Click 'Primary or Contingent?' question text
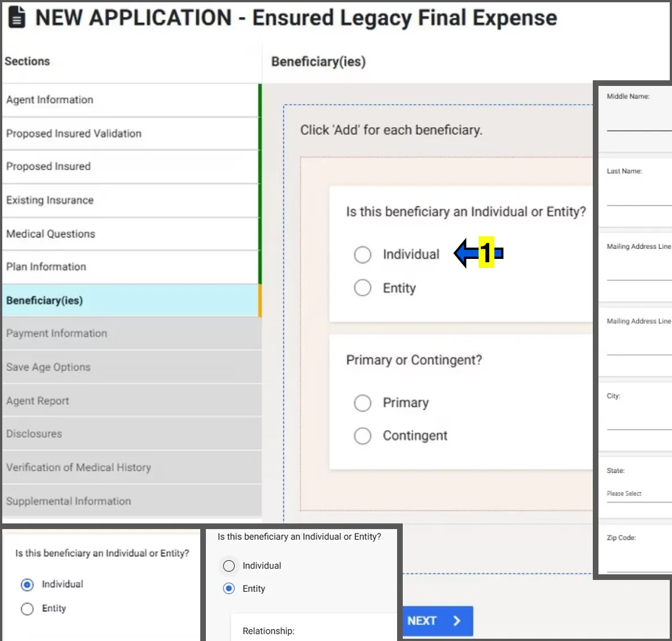 [x=414, y=360]
